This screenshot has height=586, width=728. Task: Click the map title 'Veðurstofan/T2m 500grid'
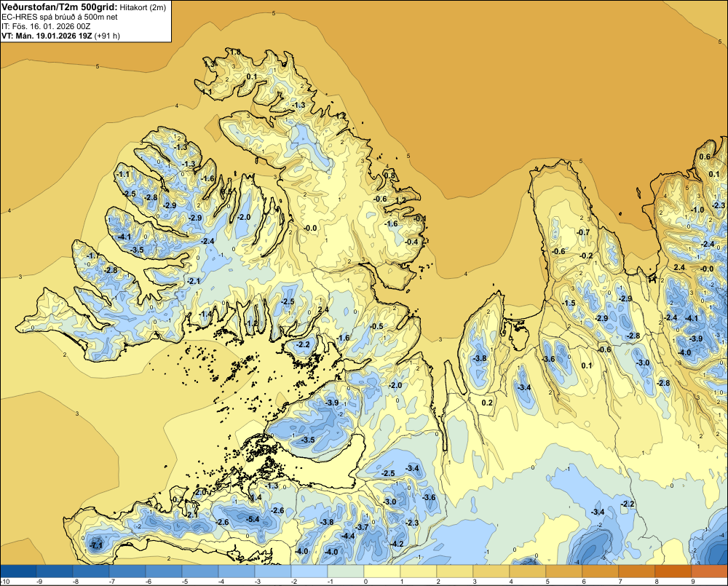[60, 7]
